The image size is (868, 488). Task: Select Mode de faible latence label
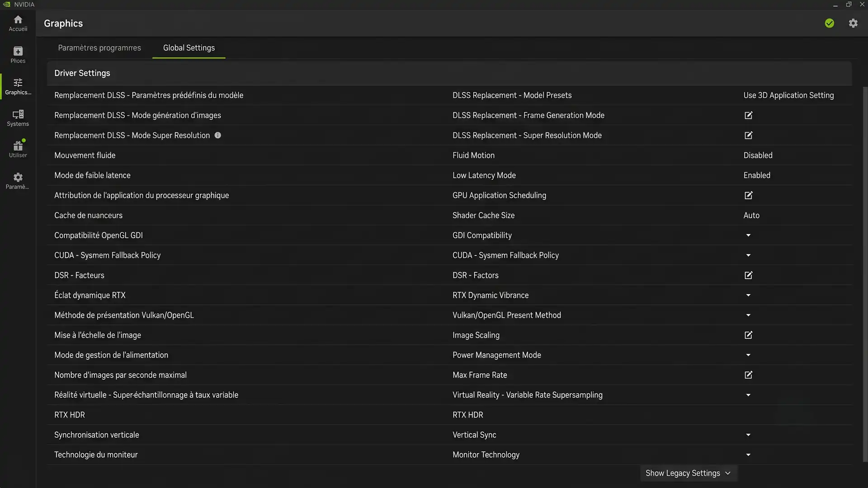point(92,175)
